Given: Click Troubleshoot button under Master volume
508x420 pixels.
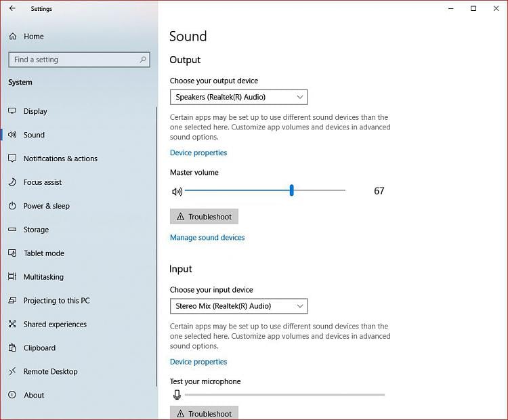Looking at the screenshot, I should [204, 217].
